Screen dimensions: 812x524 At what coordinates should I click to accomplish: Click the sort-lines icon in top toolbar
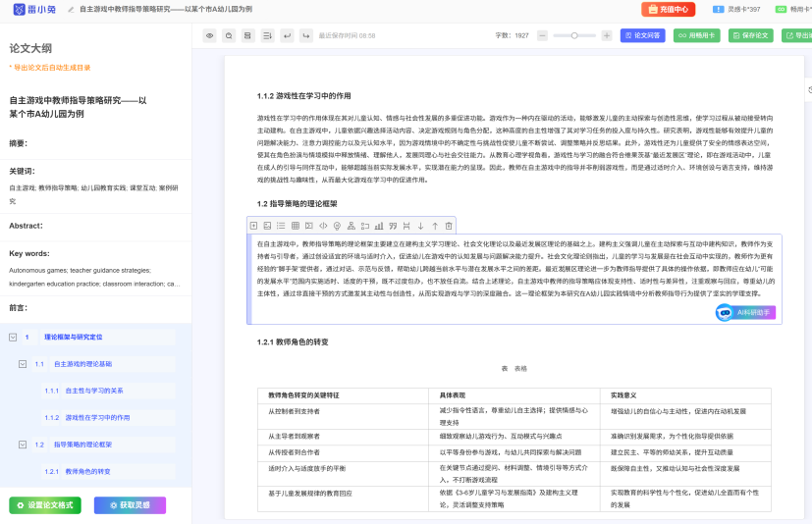(267, 35)
